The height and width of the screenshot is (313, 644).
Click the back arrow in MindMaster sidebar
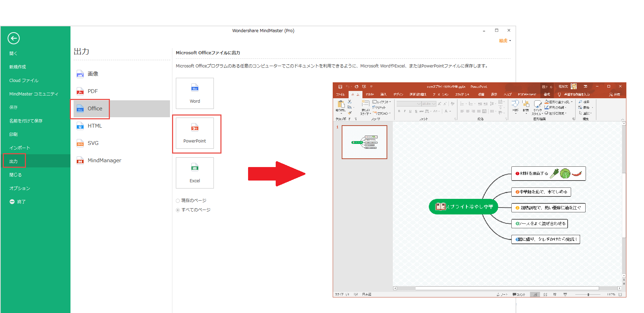coord(13,38)
